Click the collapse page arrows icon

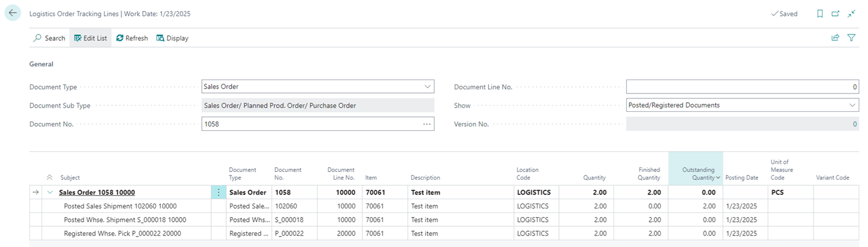pos(851,13)
